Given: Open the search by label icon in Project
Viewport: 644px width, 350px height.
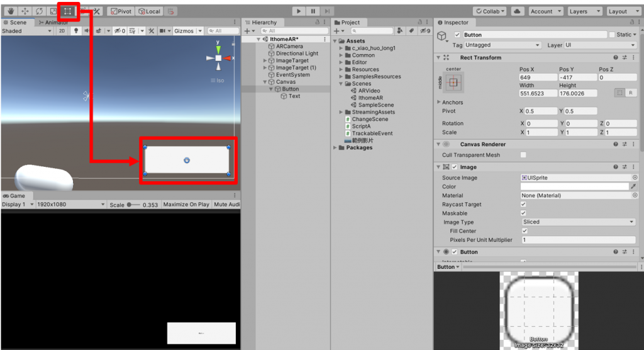Looking at the screenshot, I should click(x=411, y=31).
